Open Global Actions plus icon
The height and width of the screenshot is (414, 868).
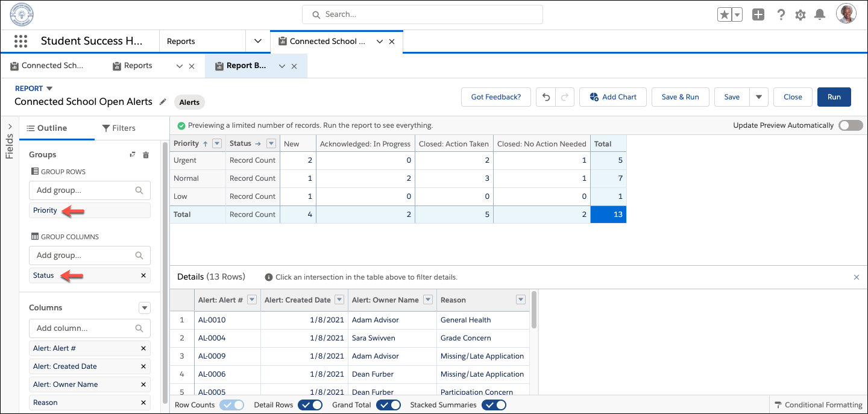758,15
